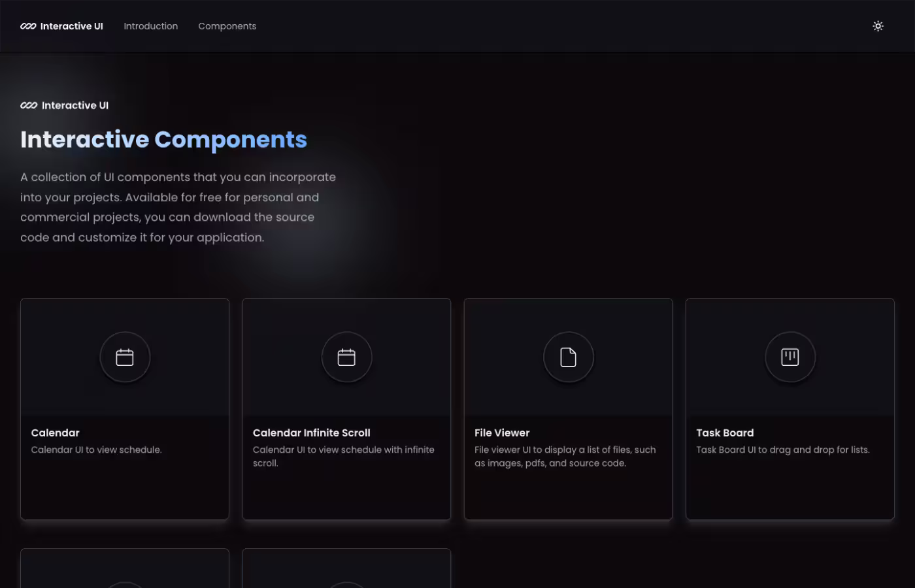Open the File Viewer component card

[568, 409]
